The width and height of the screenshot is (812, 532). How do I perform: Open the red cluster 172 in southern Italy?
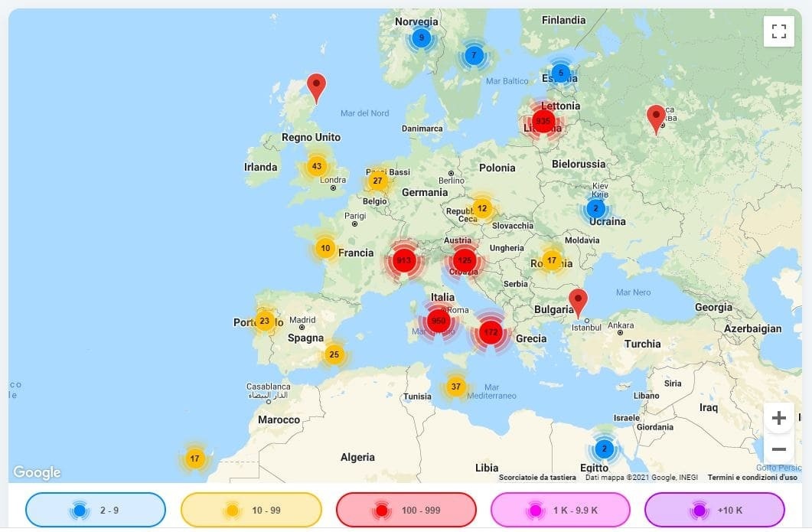491,332
